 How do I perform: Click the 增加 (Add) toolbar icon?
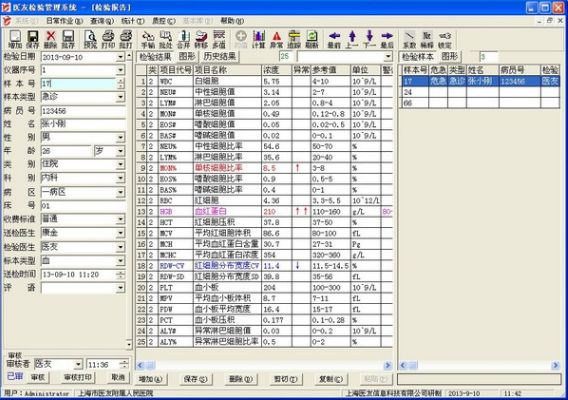15,39
